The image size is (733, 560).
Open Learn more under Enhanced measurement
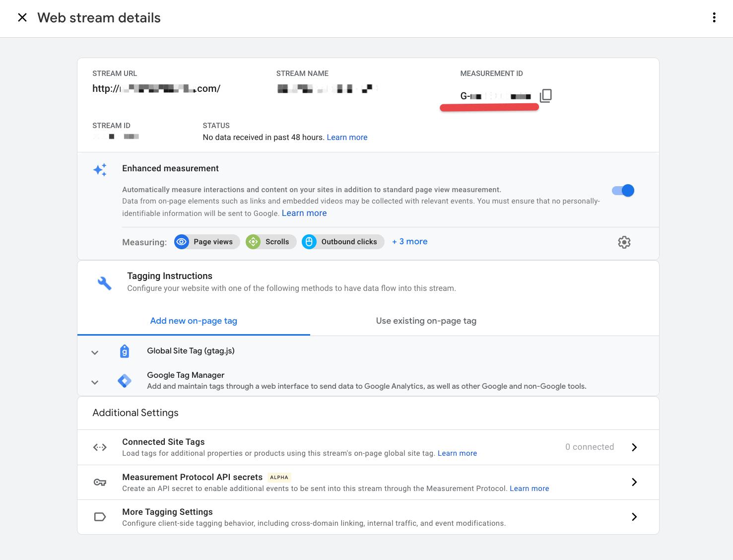point(304,213)
